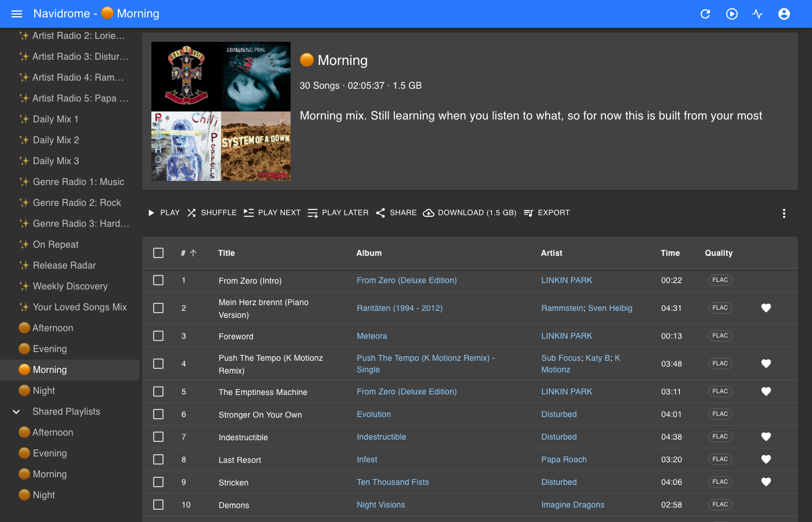This screenshot has height=522, width=812.
Task: Open the Imagine Dragons artist link
Action: pos(573,505)
